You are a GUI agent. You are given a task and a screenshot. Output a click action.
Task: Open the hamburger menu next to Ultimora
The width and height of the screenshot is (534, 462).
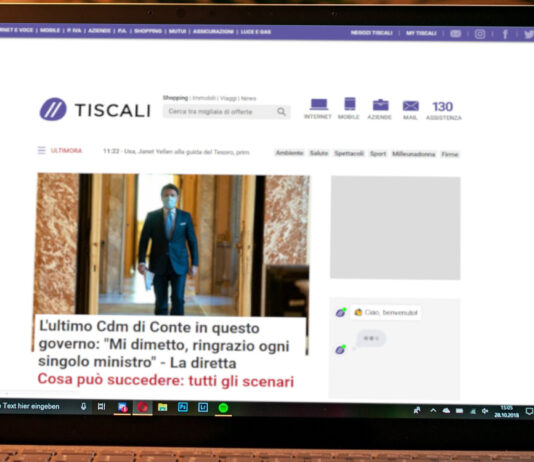coord(41,150)
